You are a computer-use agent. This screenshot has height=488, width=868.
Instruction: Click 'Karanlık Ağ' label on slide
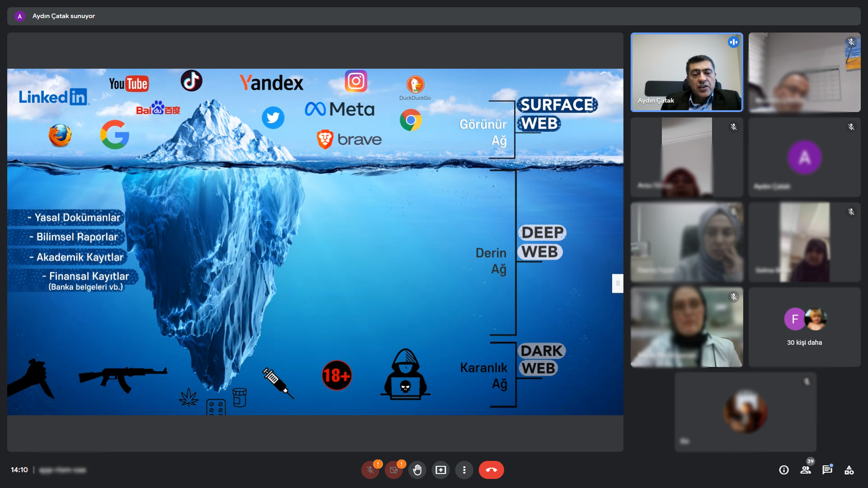(484, 376)
